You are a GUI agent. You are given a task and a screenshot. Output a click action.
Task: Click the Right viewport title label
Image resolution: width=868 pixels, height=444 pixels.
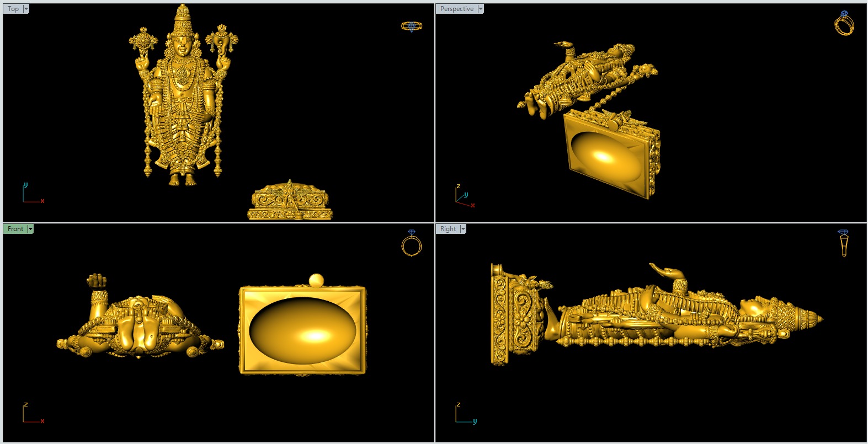(448, 229)
